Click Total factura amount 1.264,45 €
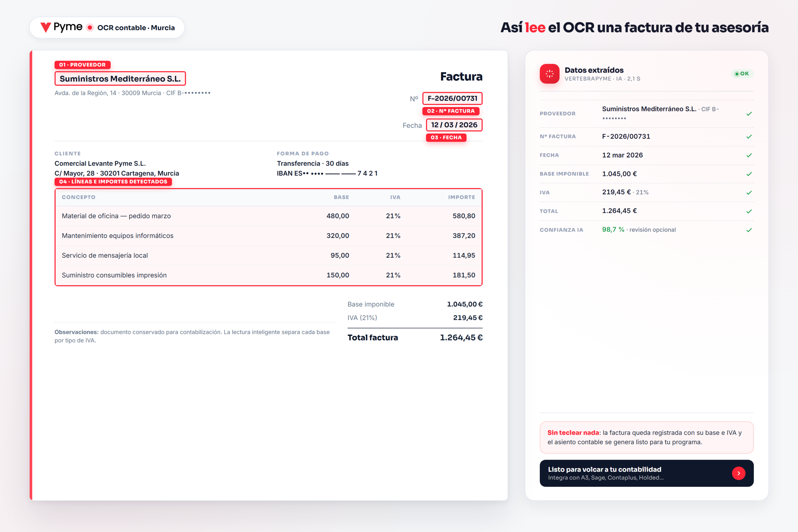Image resolution: width=798 pixels, height=532 pixels. [461, 337]
